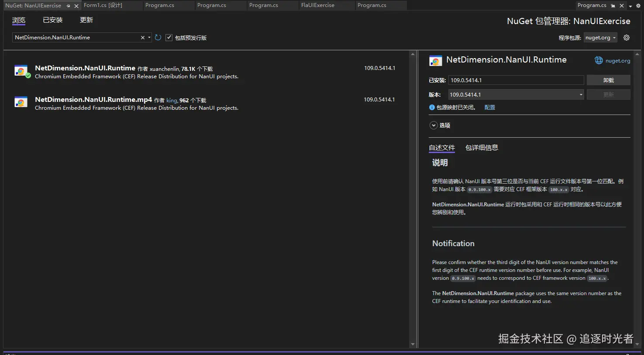
Task: Switch to the 自述文件 tab
Action: 442,148
